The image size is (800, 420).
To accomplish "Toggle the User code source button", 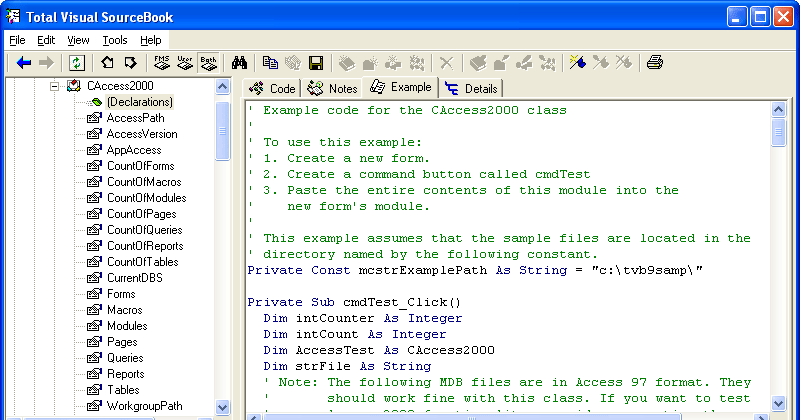I will point(185,63).
